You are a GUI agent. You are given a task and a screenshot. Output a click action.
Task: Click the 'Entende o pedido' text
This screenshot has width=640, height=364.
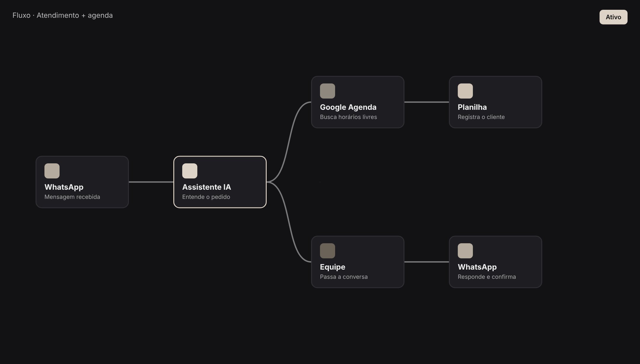(206, 197)
